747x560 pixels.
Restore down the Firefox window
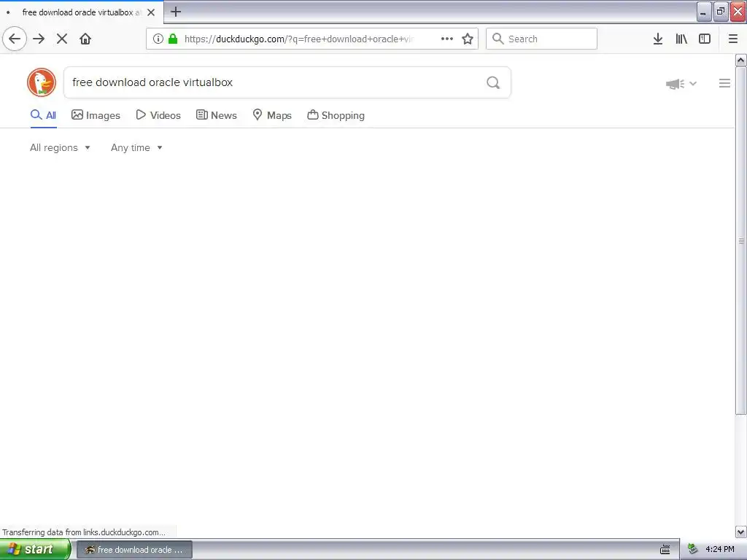pyautogui.click(x=721, y=12)
